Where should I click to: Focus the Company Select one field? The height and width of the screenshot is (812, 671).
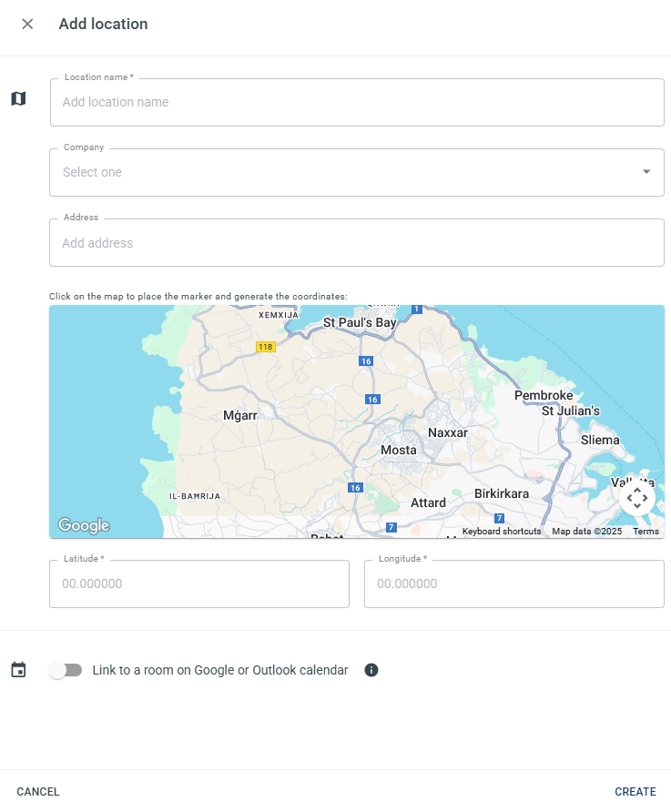tap(357, 172)
